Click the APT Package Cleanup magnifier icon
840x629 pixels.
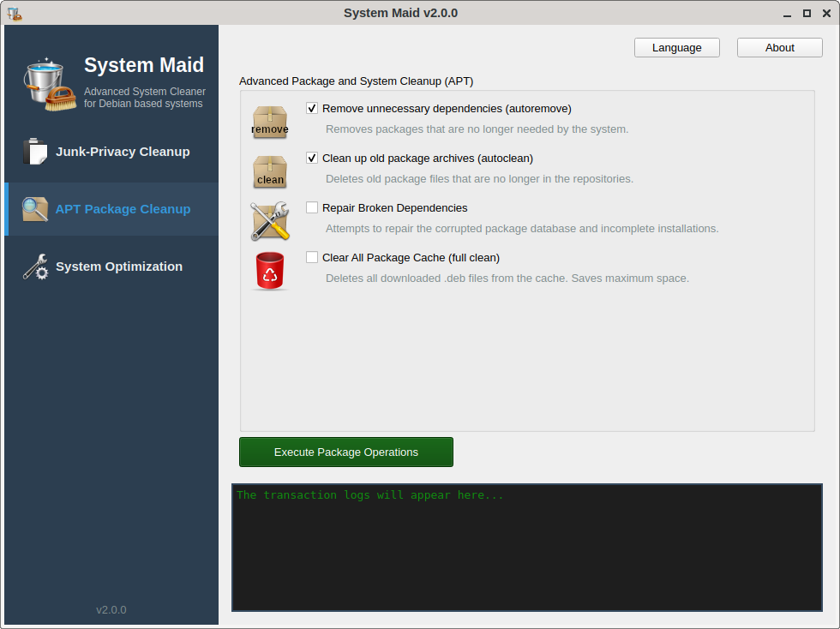coord(35,209)
